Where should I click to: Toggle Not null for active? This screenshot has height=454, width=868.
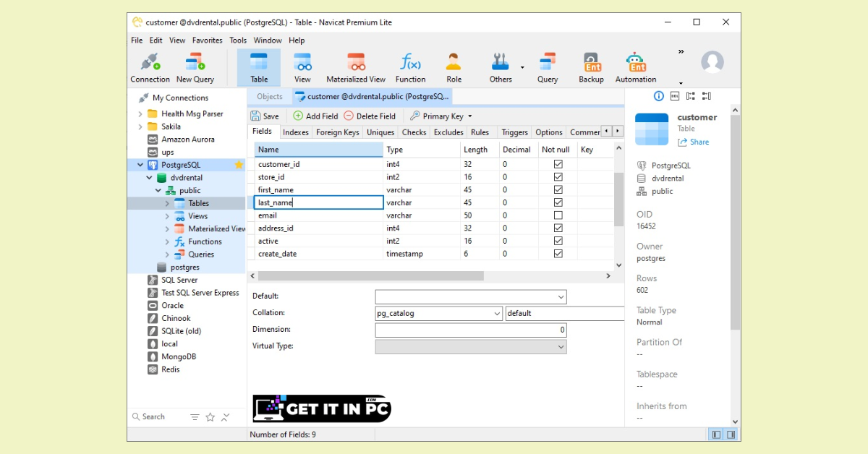coord(558,241)
